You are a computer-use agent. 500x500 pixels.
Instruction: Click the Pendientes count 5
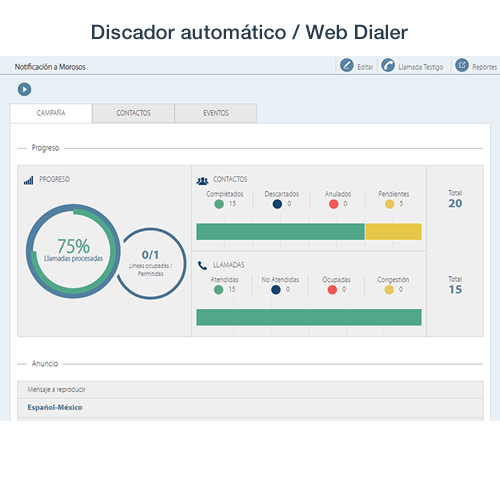401,204
